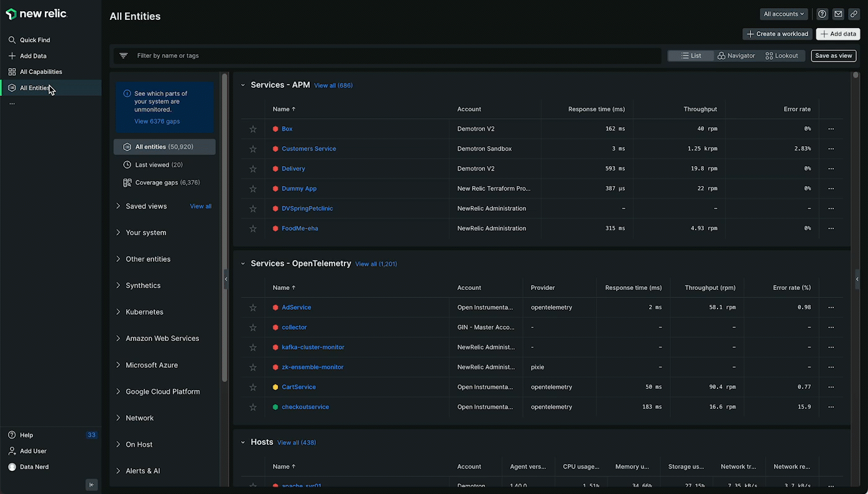
Task: Open the All accounts dropdown
Action: pos(783,14)
